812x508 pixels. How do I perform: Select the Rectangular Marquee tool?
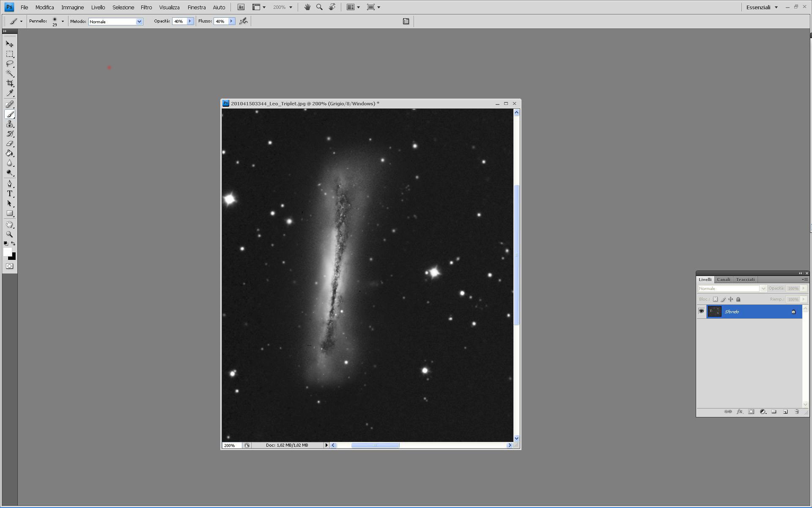[x=10, y=54]
